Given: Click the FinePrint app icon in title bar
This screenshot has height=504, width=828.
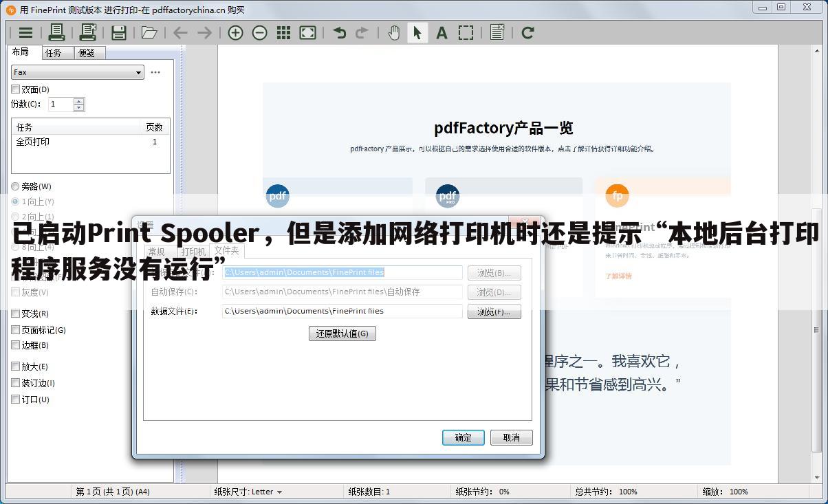Looking at the screenshot, I should tap(10, 10).
